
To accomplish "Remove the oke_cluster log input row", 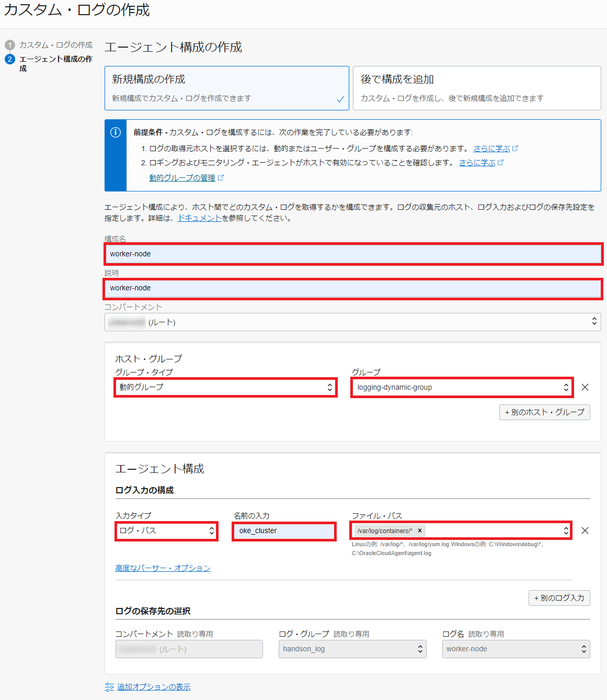I will [585, 530].
